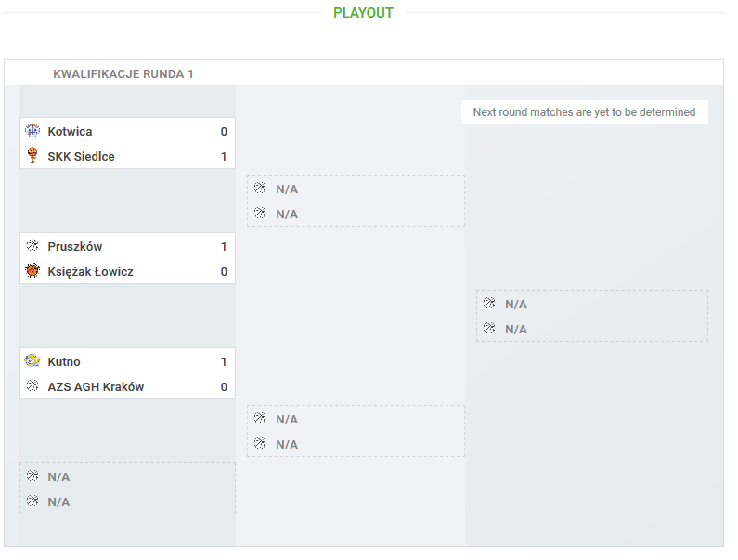
Task: Click the final round top N/A logo
Action: coord(489,303)
